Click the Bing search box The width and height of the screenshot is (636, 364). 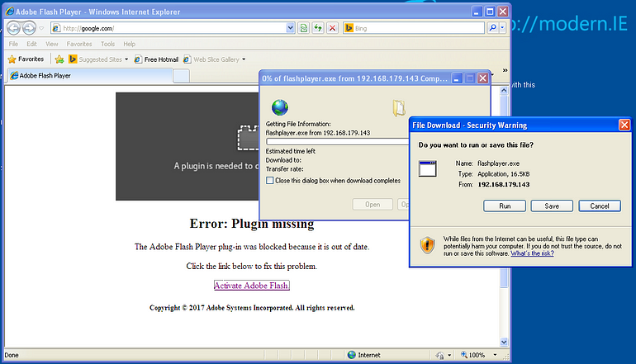pos(414,28)
